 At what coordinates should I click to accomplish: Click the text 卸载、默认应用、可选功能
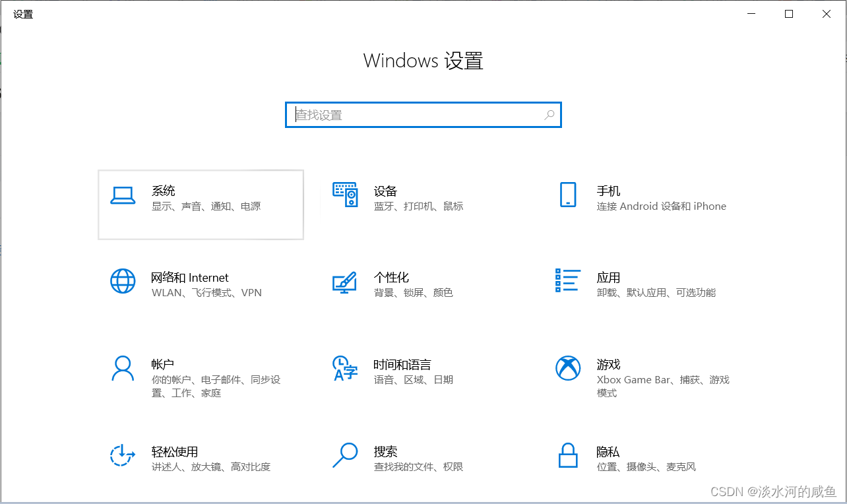coord(656,293)
